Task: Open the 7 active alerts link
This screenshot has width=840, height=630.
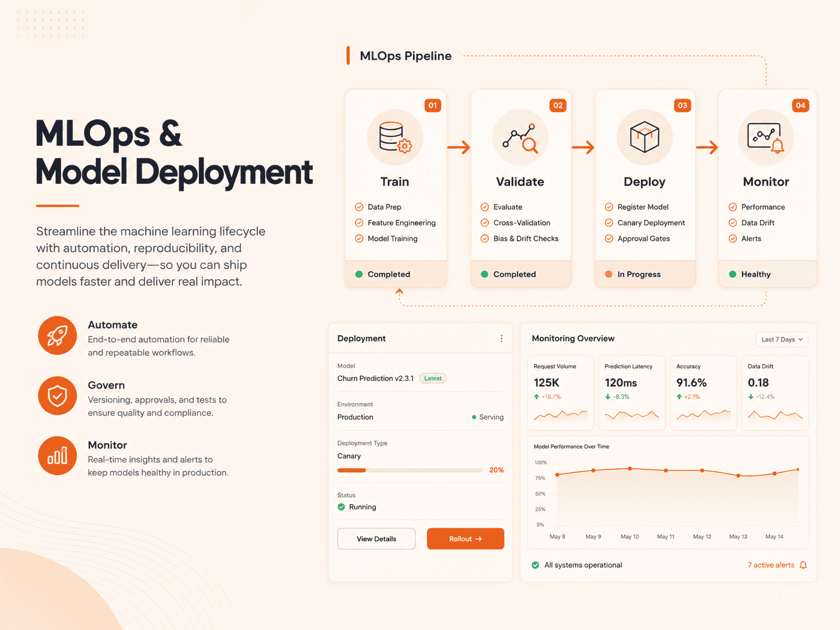Action: click(771, 565)
